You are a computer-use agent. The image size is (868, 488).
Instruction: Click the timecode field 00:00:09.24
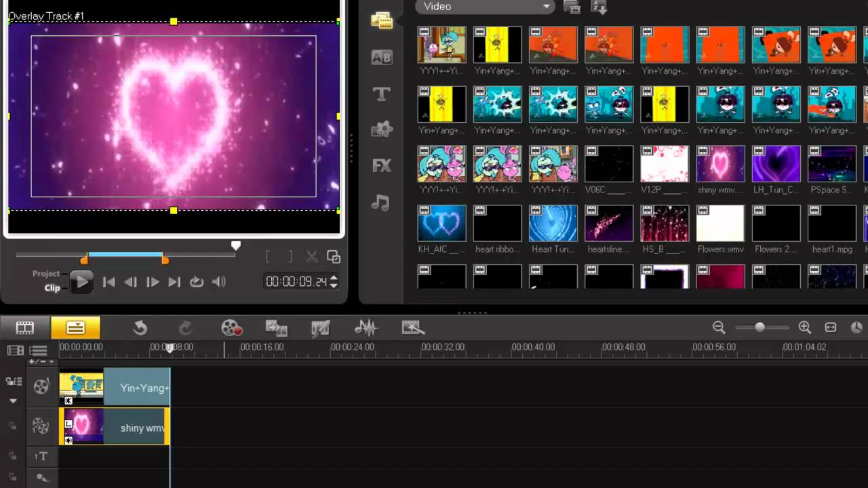tap(296, 281)
